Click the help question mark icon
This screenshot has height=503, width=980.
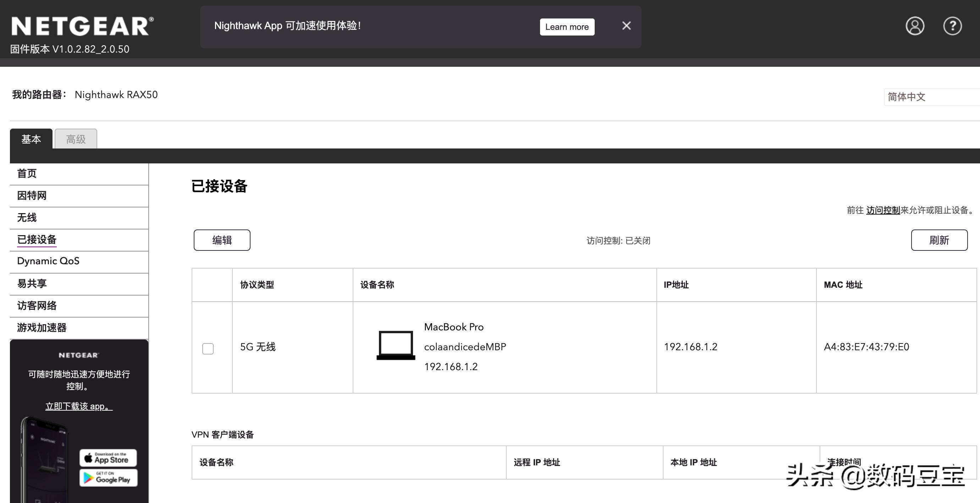[953, 26]
